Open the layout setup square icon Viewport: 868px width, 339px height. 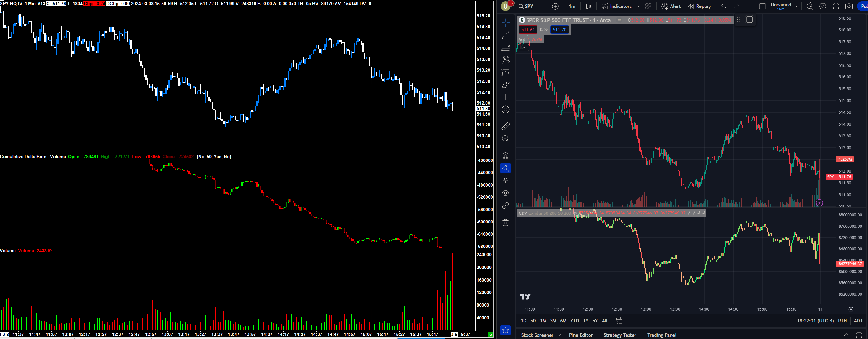763,6
